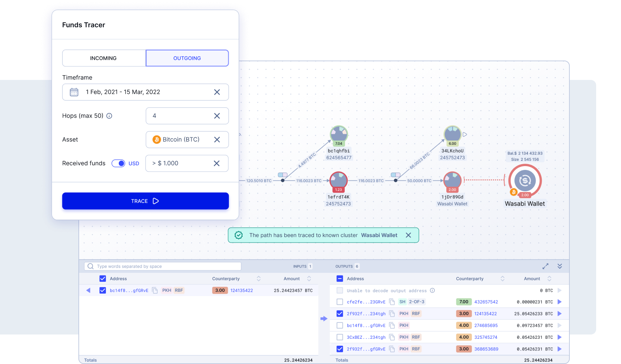Toggle checkbox for 3CxBEZ...234tgh
This screenshot has width=621, height=364.
click(x=340, y=337)
